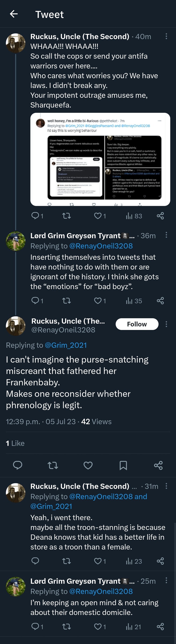Bookmark the main tweet
The image size is (176, 644).
(123, 465)
